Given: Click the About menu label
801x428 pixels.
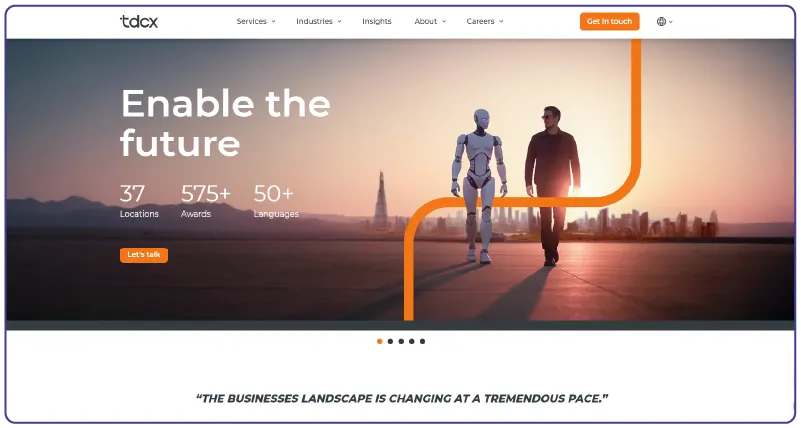Looking at the screenshot, I should 426,21.
